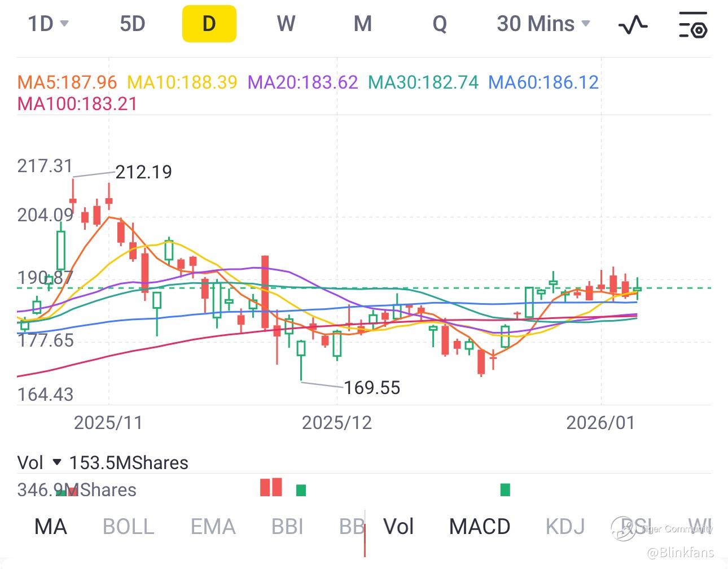Click the MA20:183.62 legend value
The height and width of the screenshot is (569, 728).
[x=303, y=82]
